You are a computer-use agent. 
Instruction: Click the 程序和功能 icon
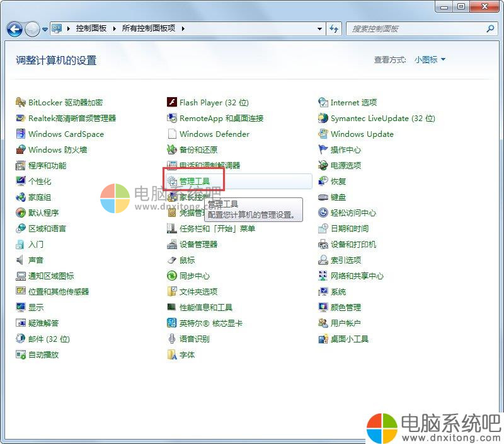21,166
